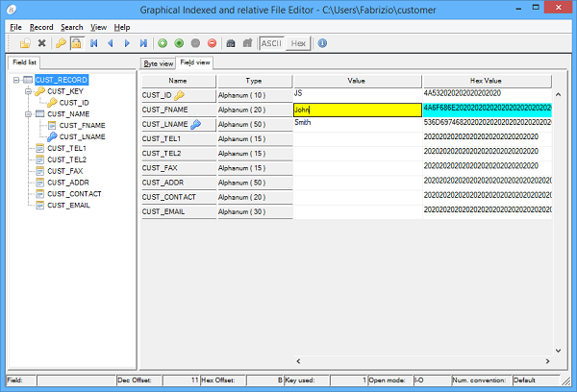Toggle ASCII display mode
This screenshot has height=392, width=577.
271,43
